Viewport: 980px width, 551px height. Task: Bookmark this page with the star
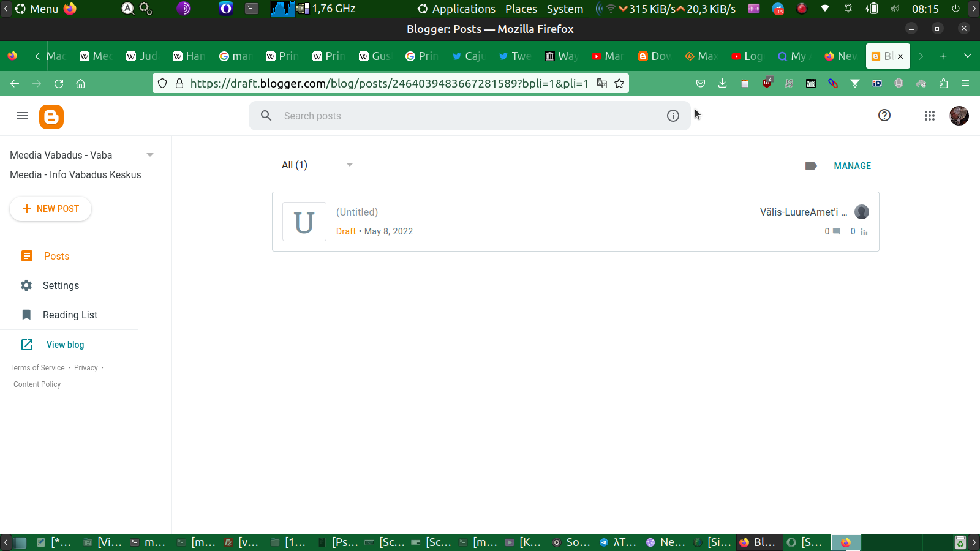coord(619,83)
